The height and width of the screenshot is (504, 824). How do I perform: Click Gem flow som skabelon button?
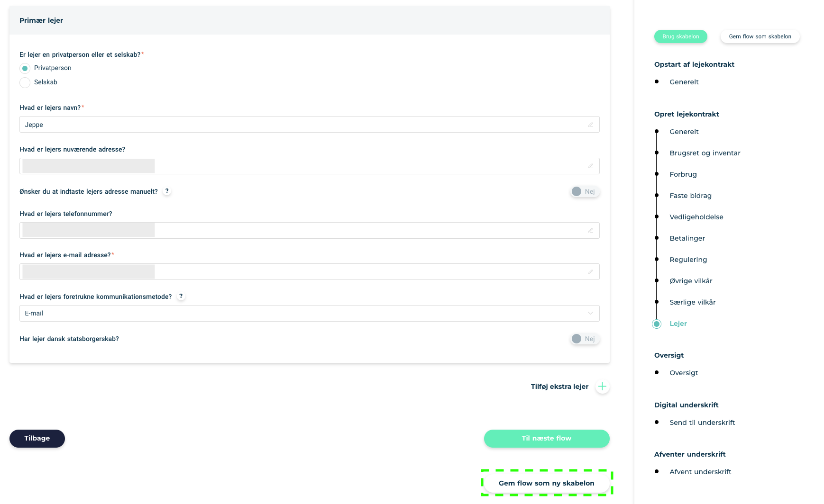pyautogui.click(x=760, y=36)
